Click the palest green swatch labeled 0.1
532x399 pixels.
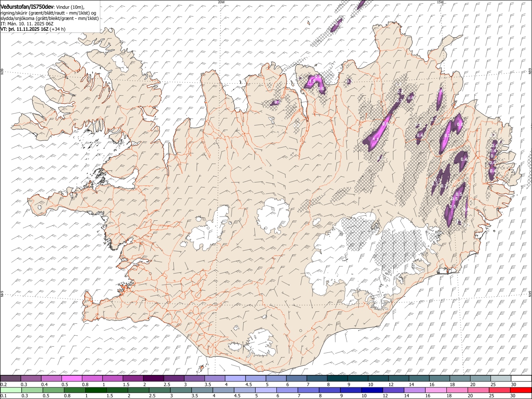click(x=11, y=390)
